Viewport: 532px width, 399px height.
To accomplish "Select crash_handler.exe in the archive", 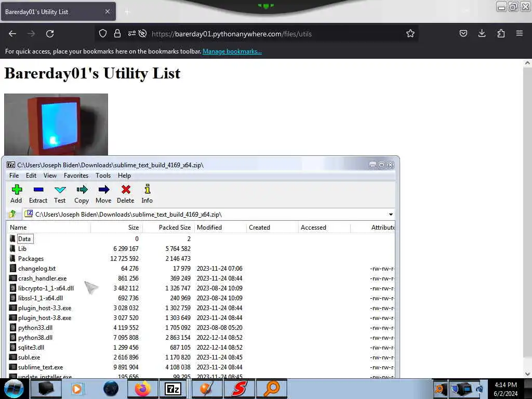I will pos(201,278).
